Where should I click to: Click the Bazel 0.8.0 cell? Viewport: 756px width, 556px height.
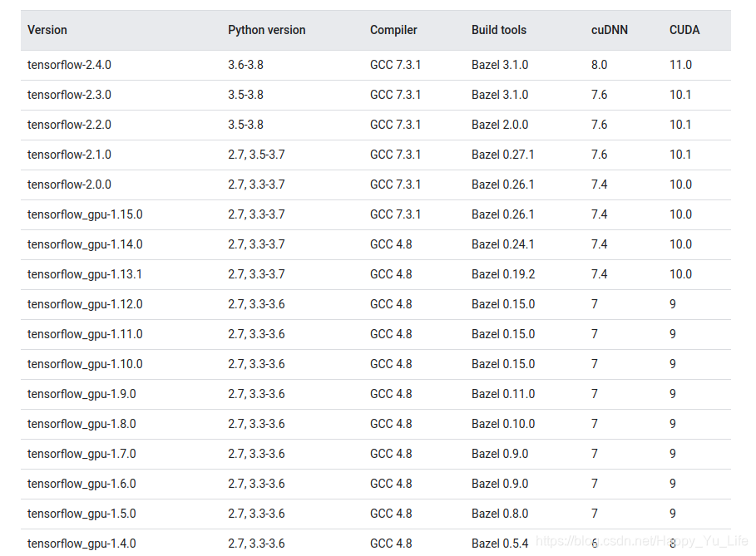pos(500,513)
